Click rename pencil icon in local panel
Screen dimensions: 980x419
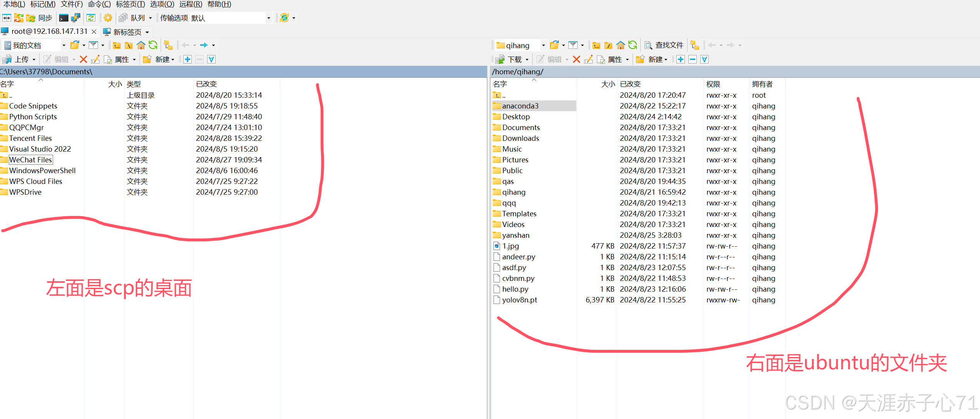[x=95, y=59]
